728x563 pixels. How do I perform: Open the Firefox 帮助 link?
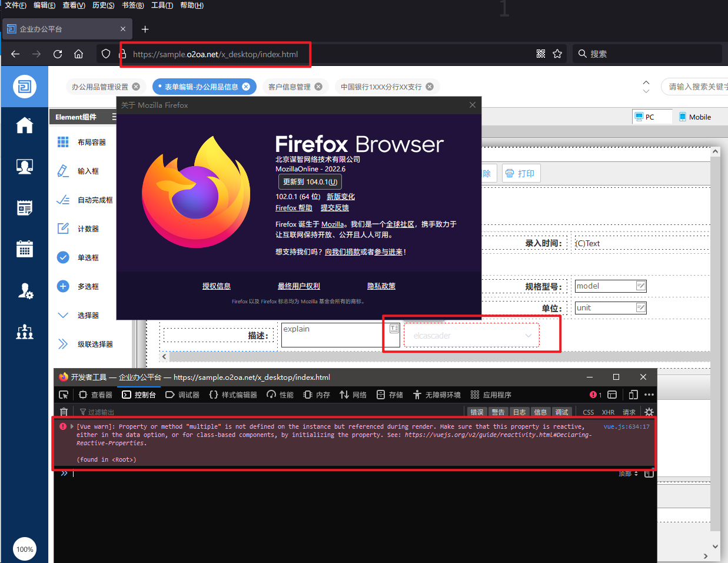click(x=294, y=208)
